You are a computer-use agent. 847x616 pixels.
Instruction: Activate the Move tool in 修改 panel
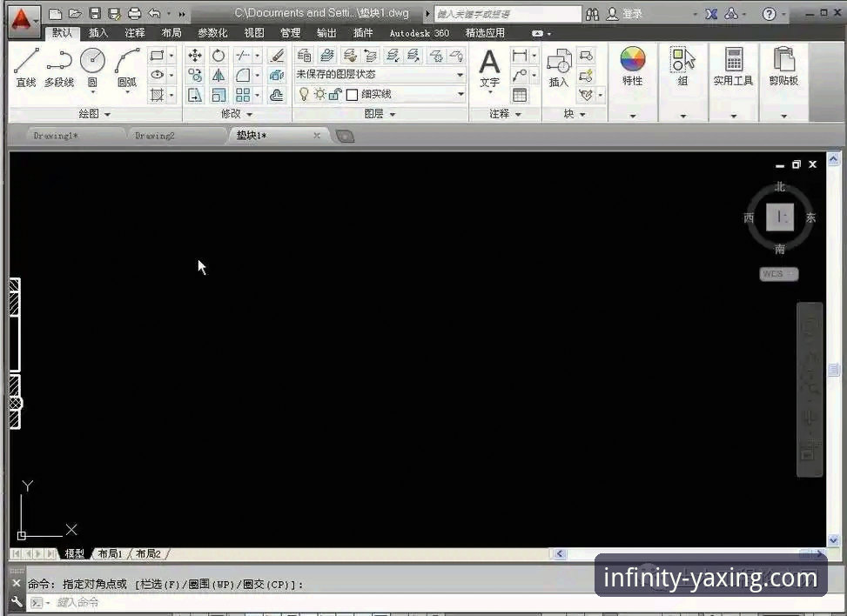pos(195,56)
